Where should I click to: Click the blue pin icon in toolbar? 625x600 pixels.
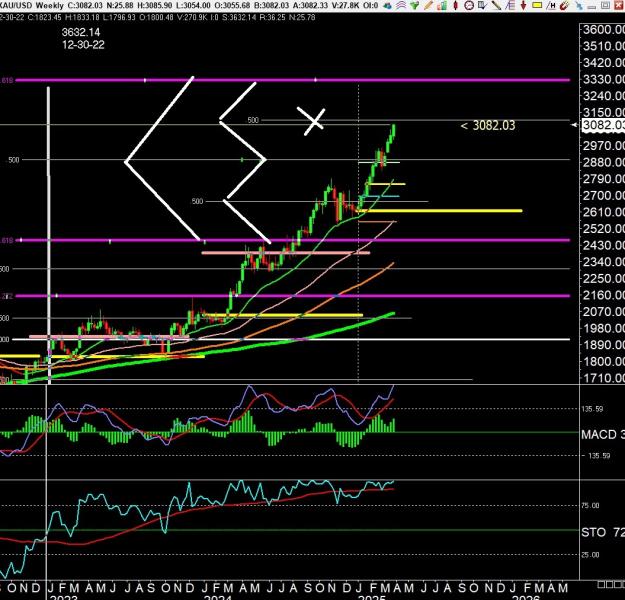click(579, 6)
